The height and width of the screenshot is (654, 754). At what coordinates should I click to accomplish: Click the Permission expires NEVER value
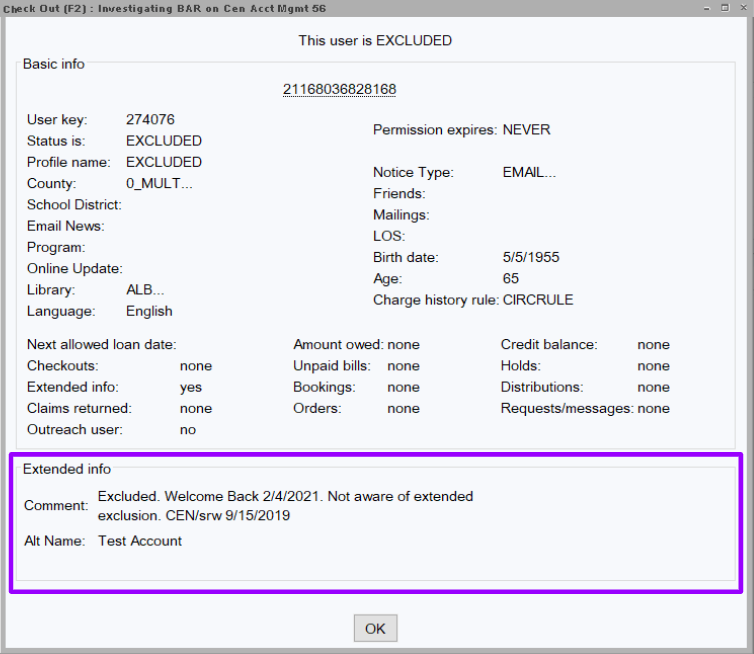tap(526, 130)
